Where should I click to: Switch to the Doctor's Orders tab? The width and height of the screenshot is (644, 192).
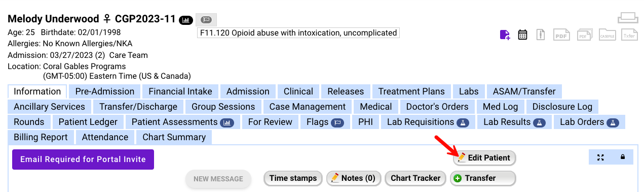pyautogui.click(x=437, y=107)
